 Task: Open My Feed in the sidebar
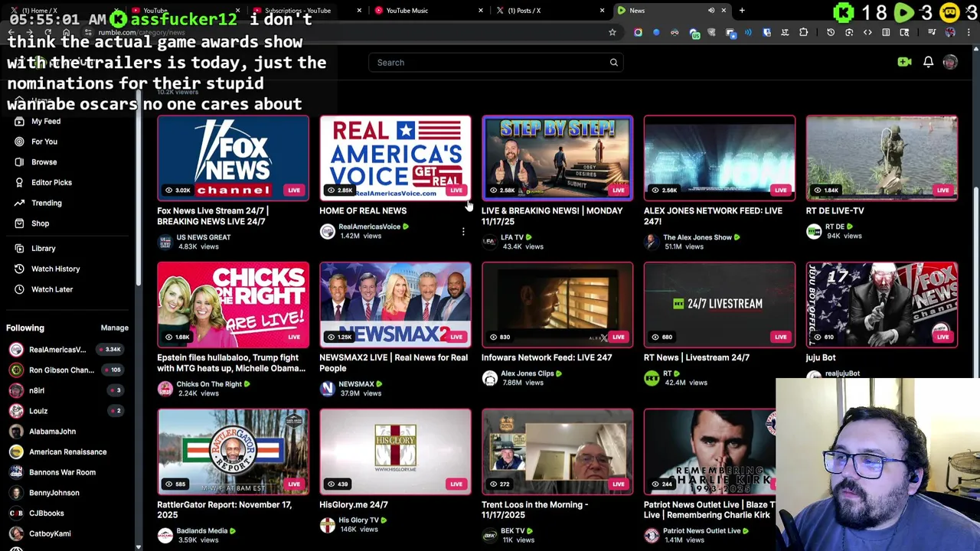(45, 121)
